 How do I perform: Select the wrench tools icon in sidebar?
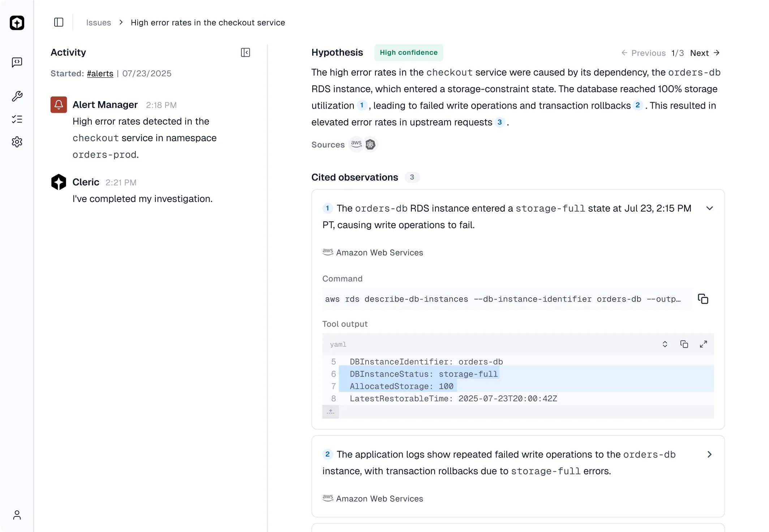pos(17,96)
